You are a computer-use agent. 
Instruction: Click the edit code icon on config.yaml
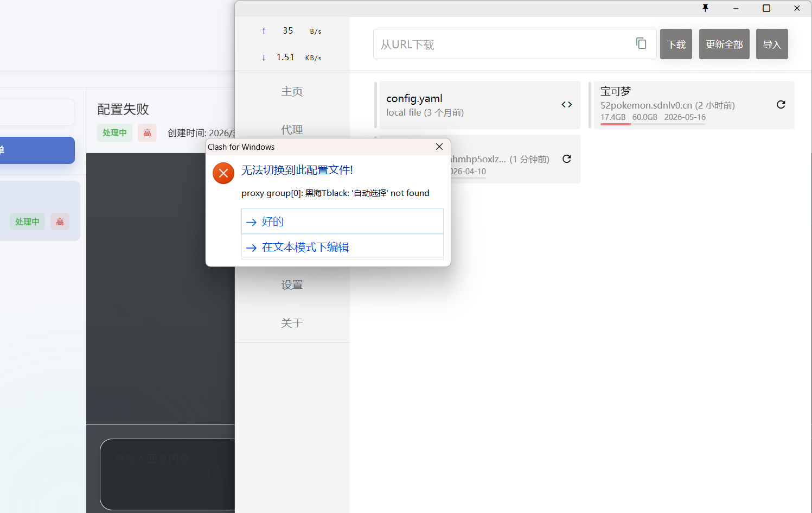[566, 105]
